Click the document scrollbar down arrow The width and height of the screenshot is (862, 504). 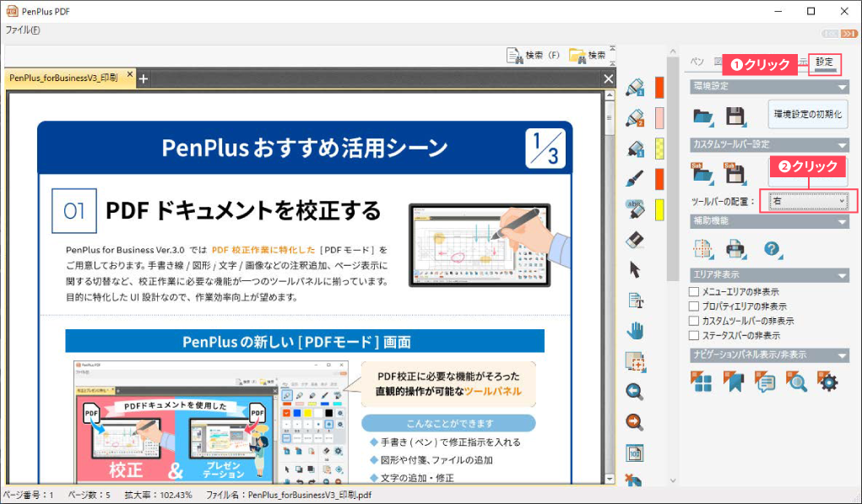click(x=609, y=479)
